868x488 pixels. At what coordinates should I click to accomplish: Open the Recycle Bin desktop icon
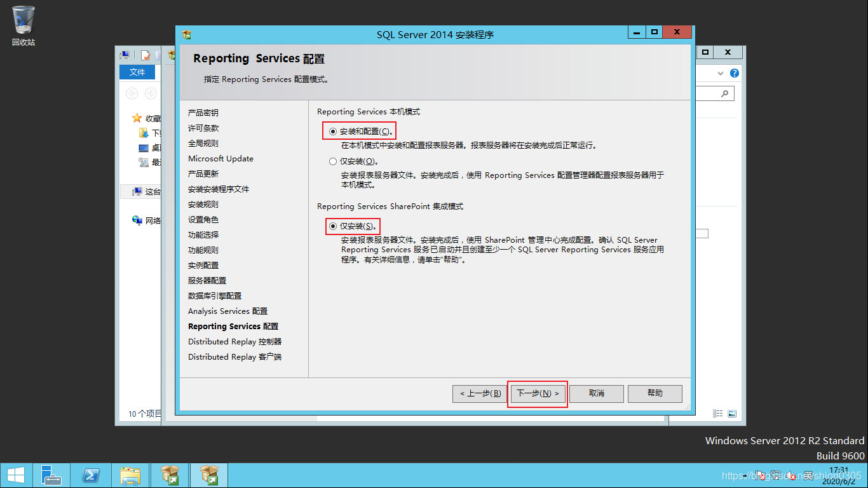pyautogui.click(x=24, y=26)
